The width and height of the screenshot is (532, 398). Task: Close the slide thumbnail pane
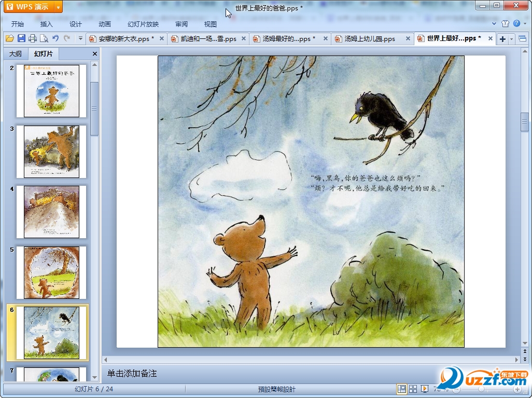pos(95,53)
